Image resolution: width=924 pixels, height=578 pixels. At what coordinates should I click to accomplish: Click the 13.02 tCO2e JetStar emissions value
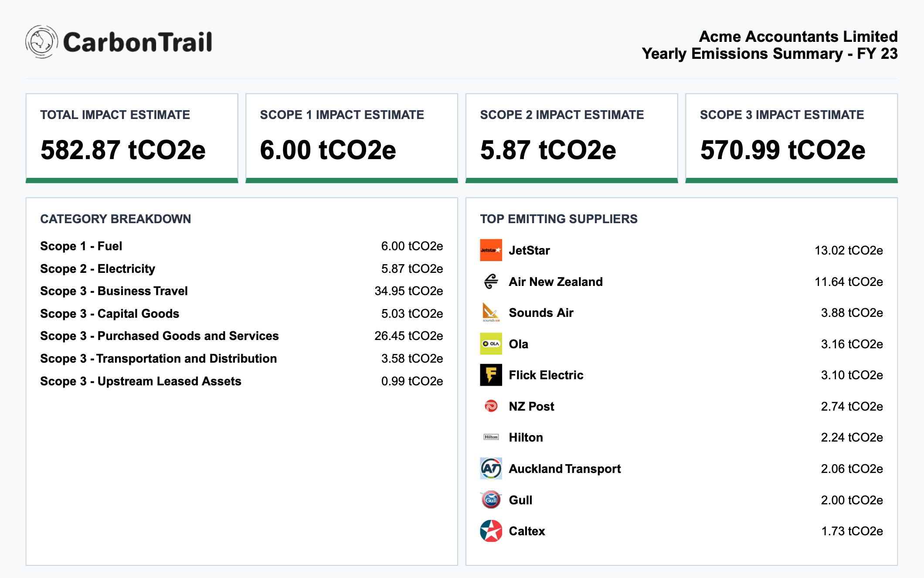(849, 251)
